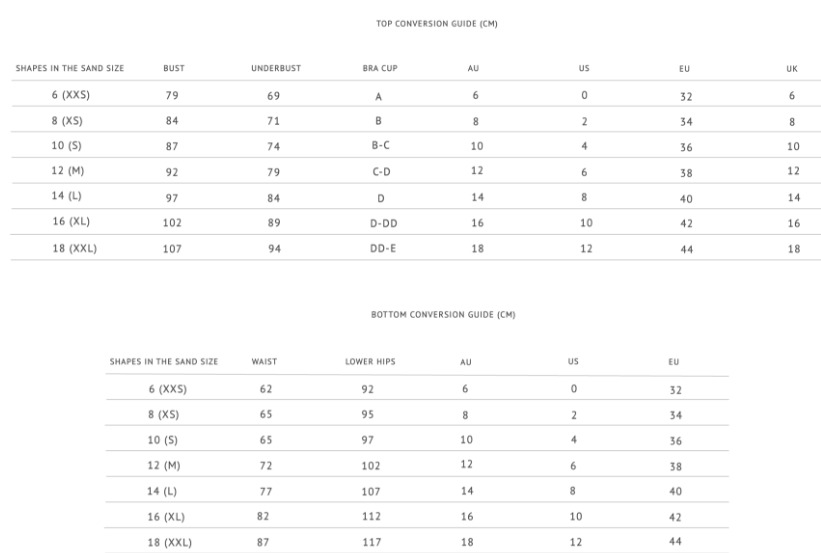Click the "Bottom Conversion Guide (CM)" title

[x=442, y=314]
